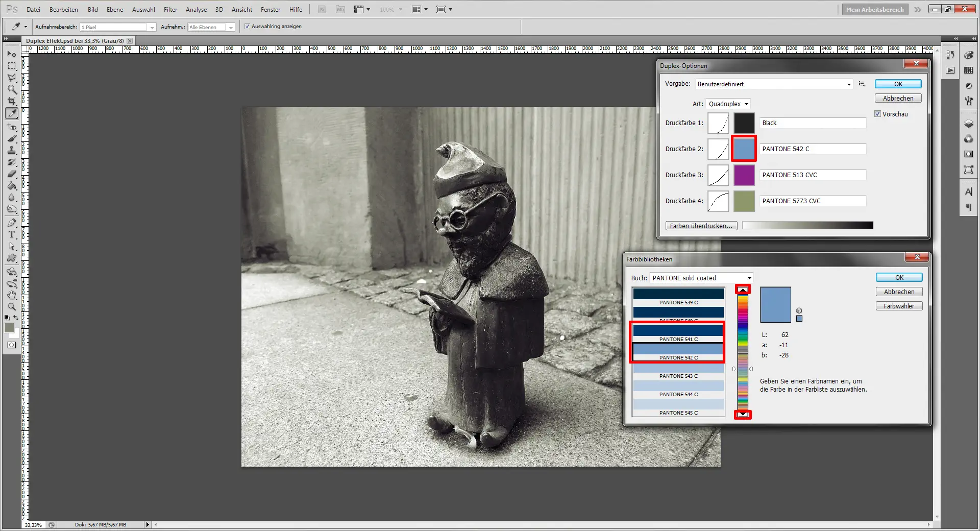Expand the Buch PANTONE solid coated dropdown

point(702,278)
